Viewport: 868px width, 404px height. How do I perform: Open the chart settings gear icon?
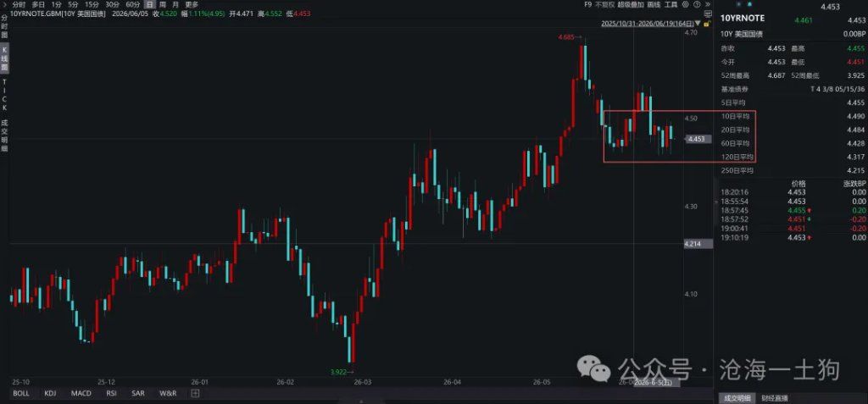point(685,4)
